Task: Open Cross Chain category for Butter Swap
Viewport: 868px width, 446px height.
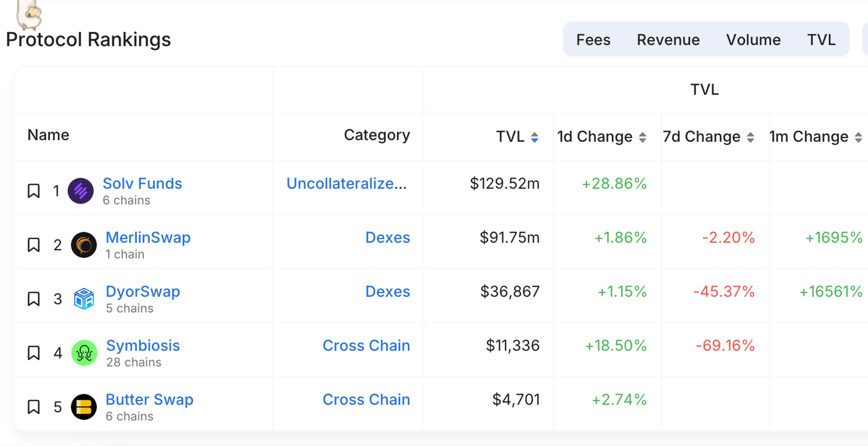Action: [x=366, y=400]
